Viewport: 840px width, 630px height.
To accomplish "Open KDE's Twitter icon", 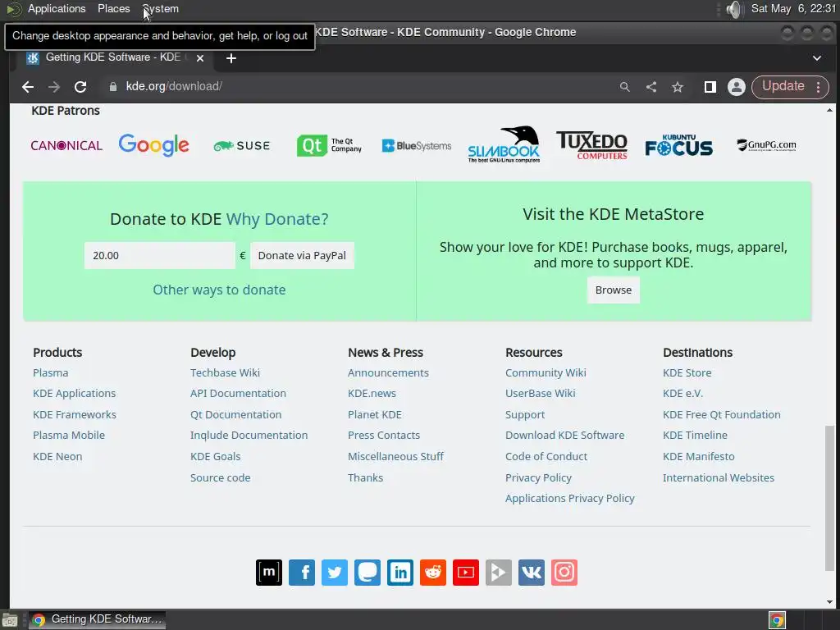I will point(335,572).
